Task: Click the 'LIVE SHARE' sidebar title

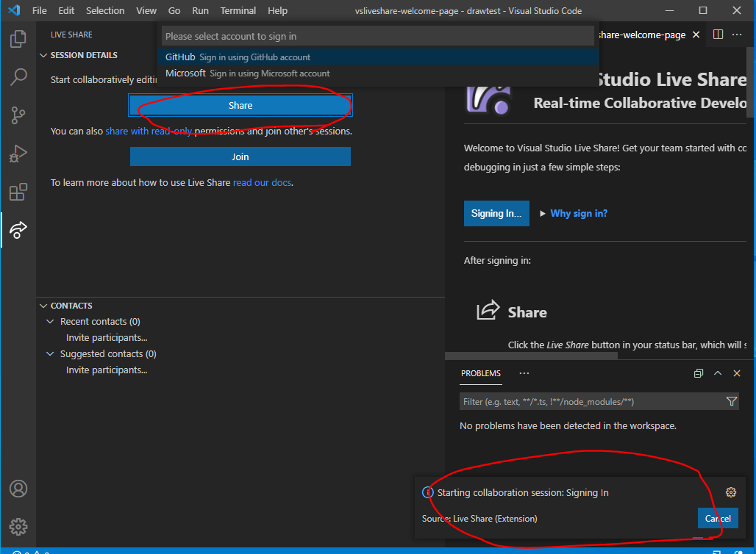Action: tap(71, 35)
